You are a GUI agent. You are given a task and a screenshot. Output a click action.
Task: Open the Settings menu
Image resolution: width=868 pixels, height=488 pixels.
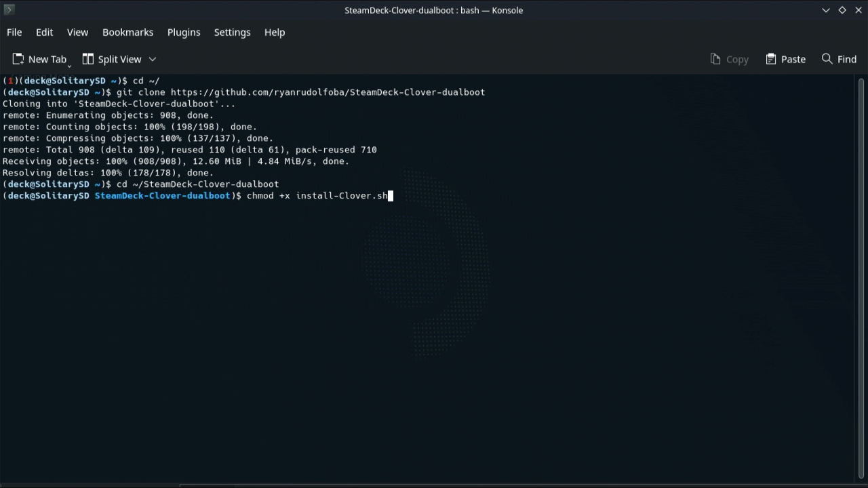(x=232, y=32)
